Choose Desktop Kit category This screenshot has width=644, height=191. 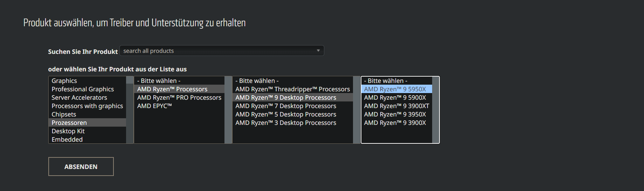click(x=68, y=131)
